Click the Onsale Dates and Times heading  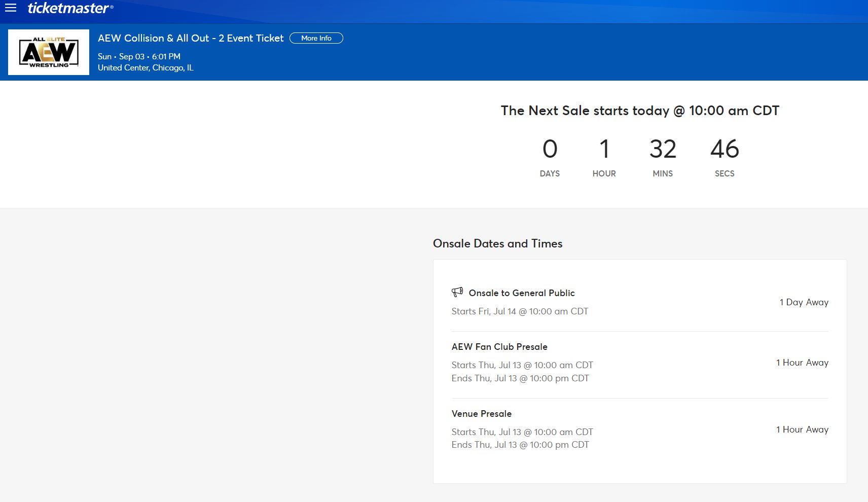[x=498, y=243]
